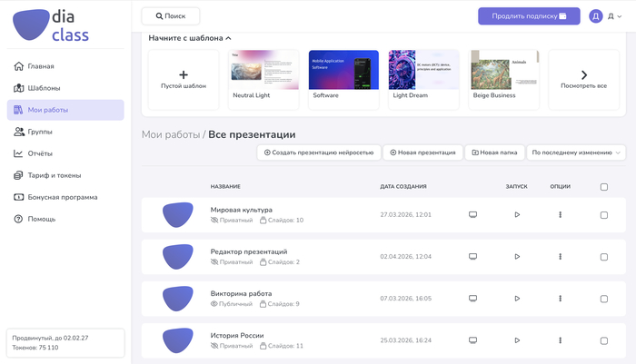
Task: Choose Neutral Light template
Action: (263, 80)
